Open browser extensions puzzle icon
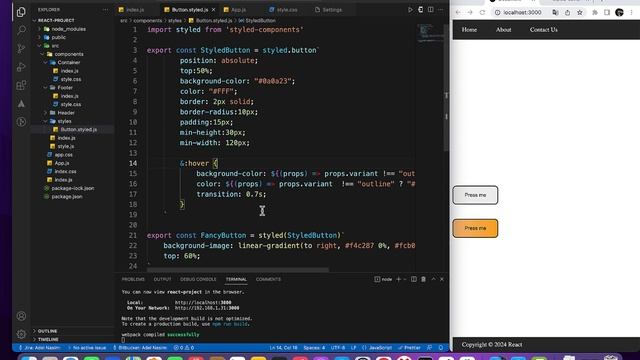640x360 pixels. click(x=595, y=13)
